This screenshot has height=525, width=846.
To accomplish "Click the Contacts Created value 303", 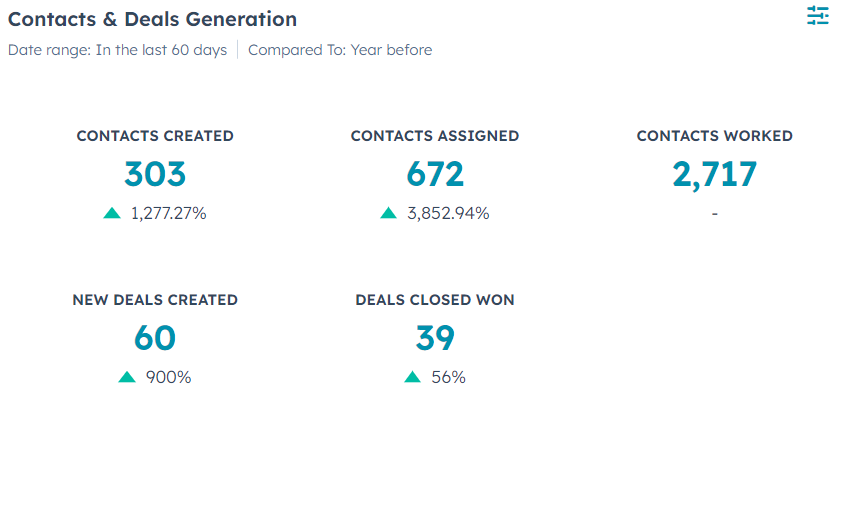I will [155, 175].
